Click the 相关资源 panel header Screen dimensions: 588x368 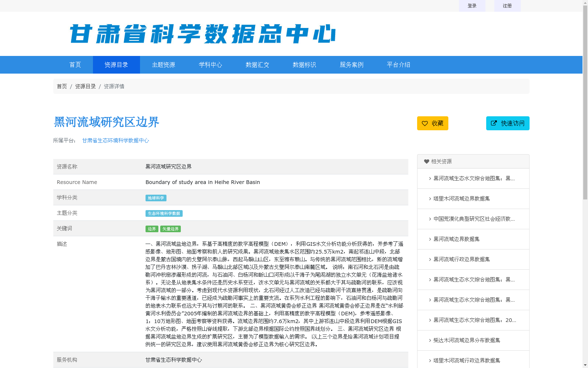473,162
